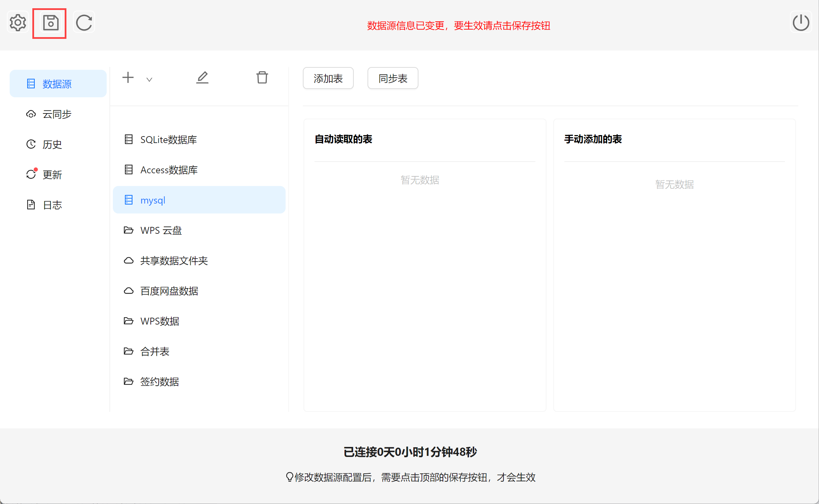The image size is (819, 504).
Task: Click the plus icon to add data source
Action: point(128,77)
